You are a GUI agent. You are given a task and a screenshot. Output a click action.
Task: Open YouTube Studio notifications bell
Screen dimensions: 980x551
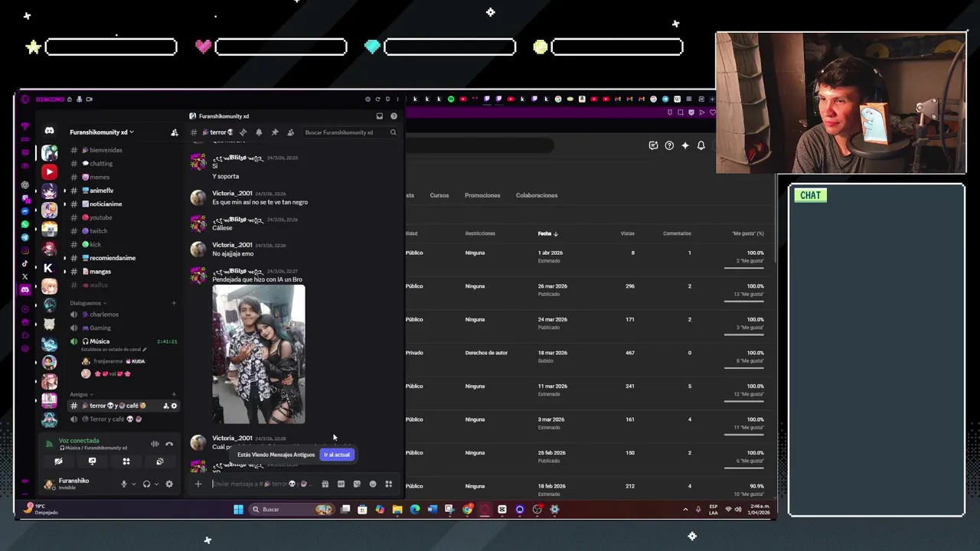(701, 145)
